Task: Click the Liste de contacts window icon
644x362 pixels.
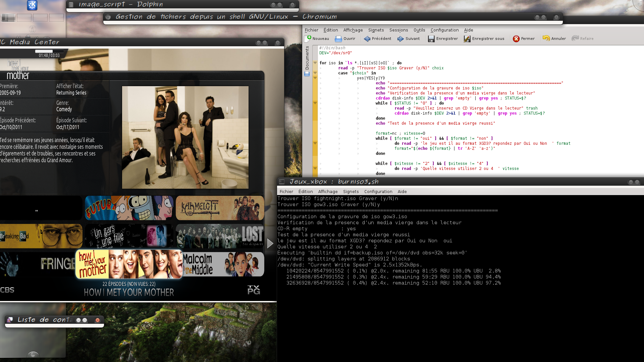Action: [x=10, y=320]
